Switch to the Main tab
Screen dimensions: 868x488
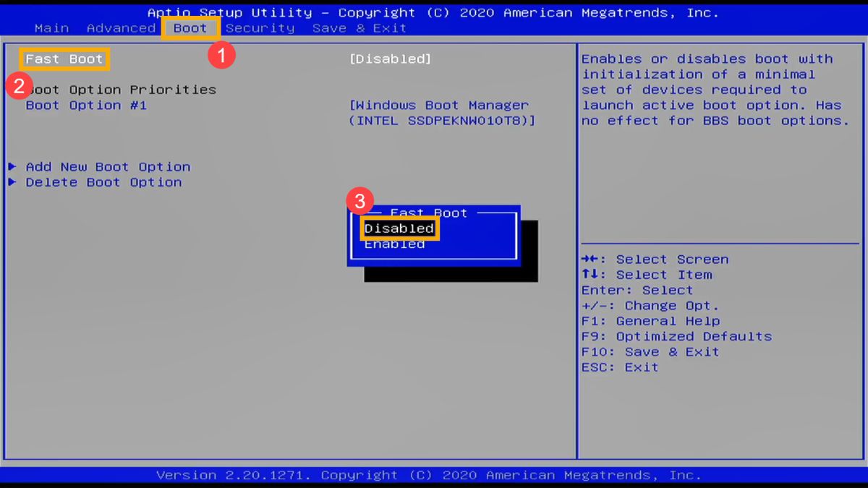coord(51,27)
